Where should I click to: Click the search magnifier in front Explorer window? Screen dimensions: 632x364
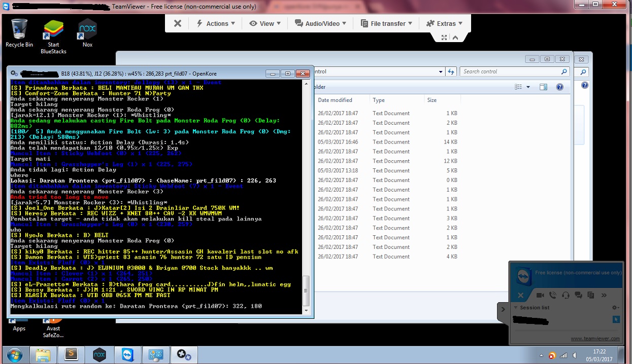(564, 72)
